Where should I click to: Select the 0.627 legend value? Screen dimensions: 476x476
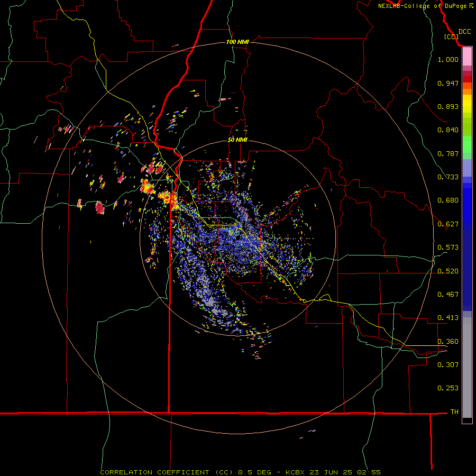click(x=448, y=224)
